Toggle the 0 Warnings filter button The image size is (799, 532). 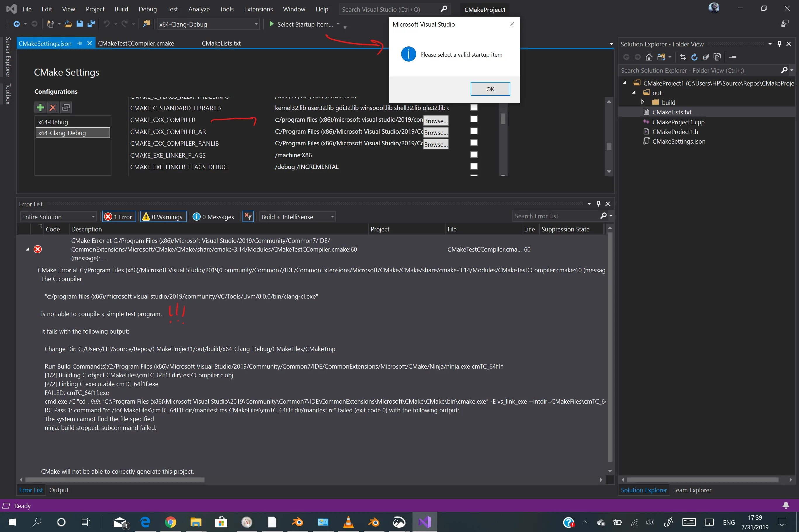(163, 217)
